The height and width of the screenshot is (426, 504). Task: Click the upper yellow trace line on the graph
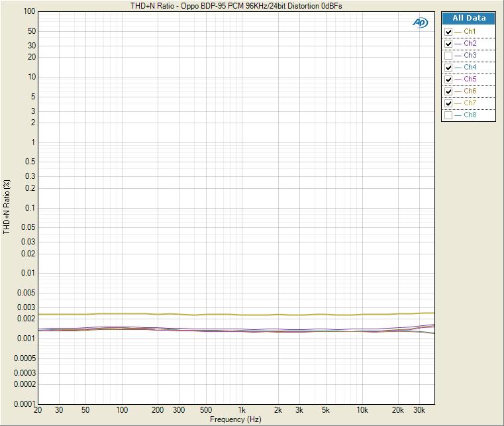(x=199, y=315)
